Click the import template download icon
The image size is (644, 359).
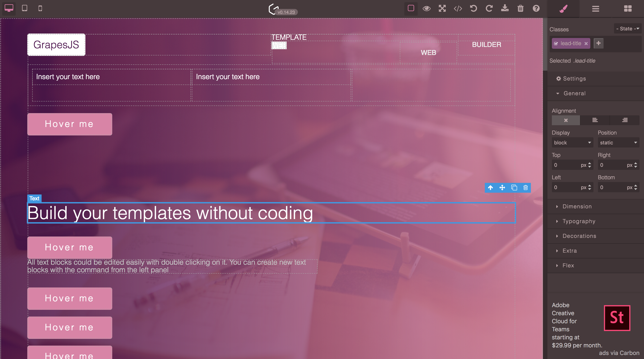(x=505, y=8)
